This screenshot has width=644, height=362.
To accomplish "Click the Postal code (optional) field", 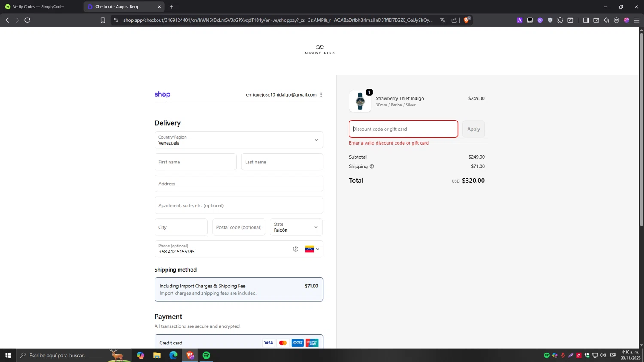I will coord(239,227).
